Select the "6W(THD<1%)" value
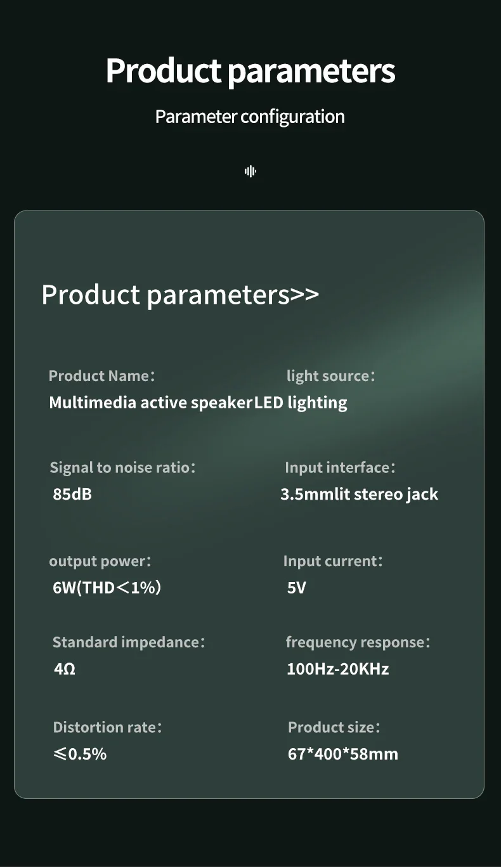 107,588
